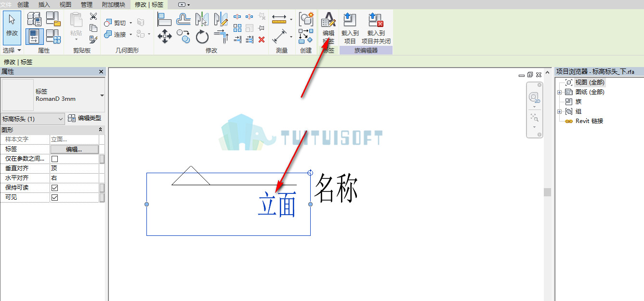Click the Cut to clipboard scissors icon

click(x=93, y=16)
